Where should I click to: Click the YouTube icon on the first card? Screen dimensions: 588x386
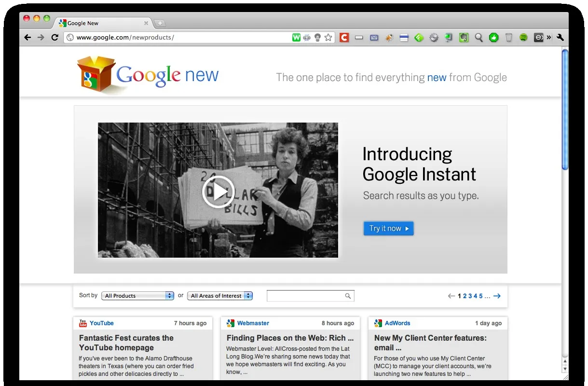click(x=83, y=323)
